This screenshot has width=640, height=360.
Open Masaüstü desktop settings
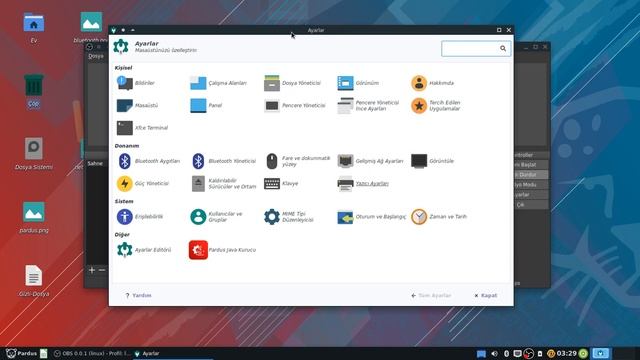click(x=137, y=105)
